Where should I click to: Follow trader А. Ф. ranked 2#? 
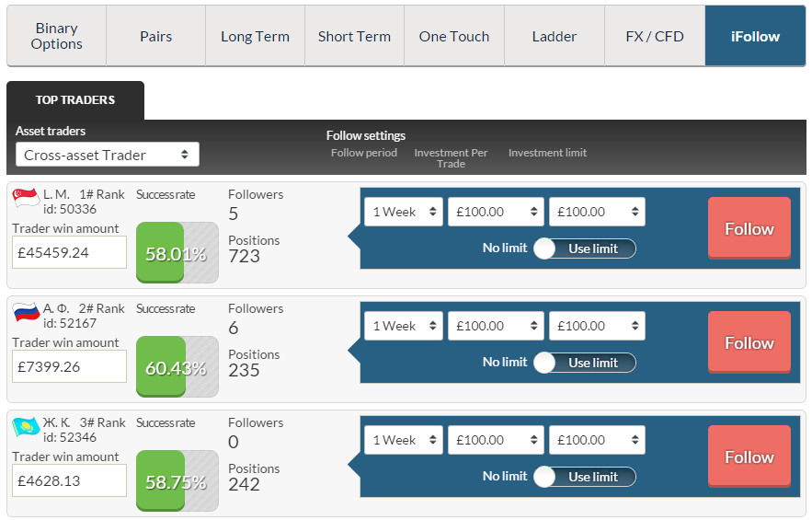click(x=749, y=342)
